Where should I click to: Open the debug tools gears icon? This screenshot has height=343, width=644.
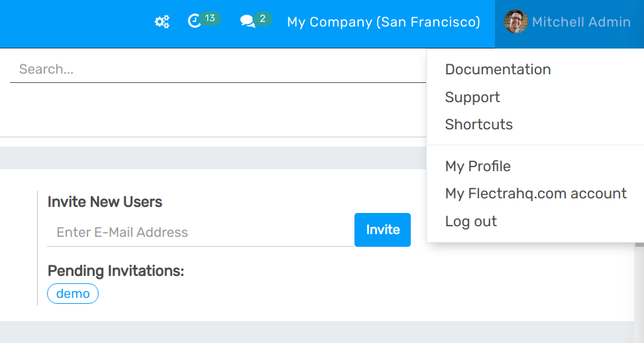click(x=162, y=23)
